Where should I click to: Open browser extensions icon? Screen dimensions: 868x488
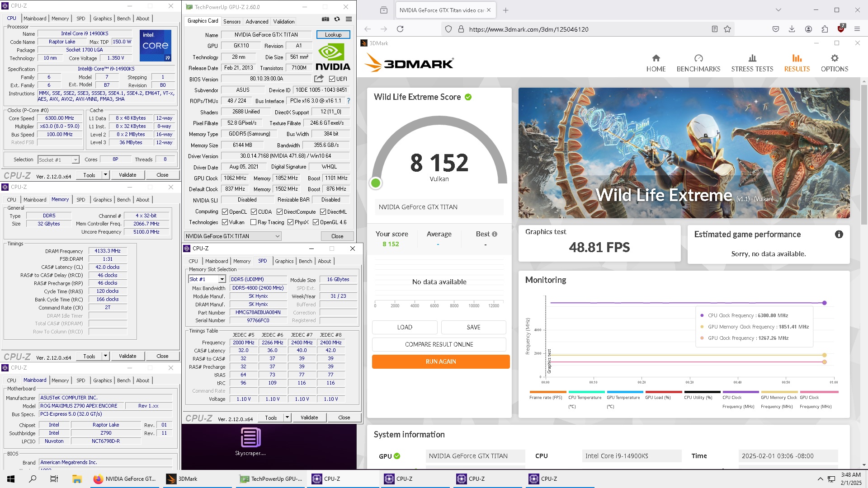tap(825, 29)
